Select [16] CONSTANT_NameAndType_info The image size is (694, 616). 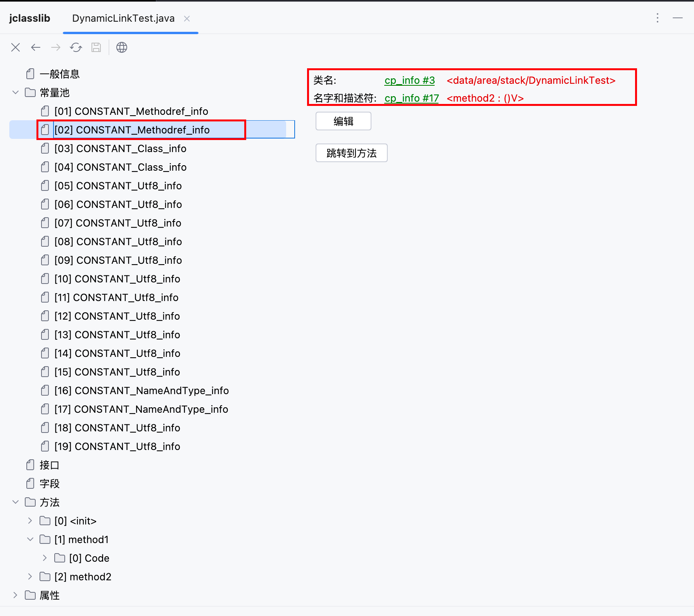click(142, 391)
